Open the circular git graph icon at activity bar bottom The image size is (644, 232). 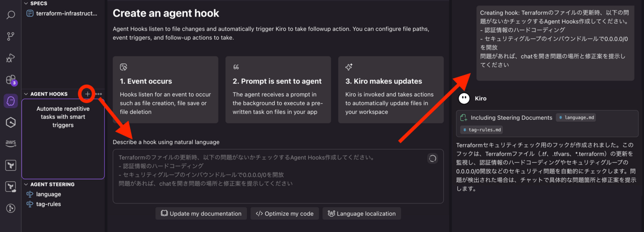(x=11, y=208)
